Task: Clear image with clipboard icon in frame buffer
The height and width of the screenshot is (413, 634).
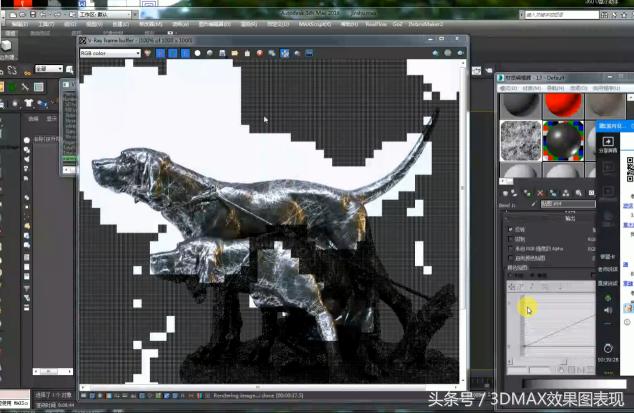Action: 247,53
